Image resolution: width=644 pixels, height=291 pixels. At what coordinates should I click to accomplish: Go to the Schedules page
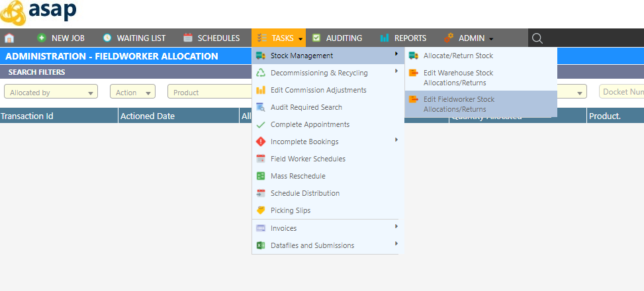[x=212, y=38]
